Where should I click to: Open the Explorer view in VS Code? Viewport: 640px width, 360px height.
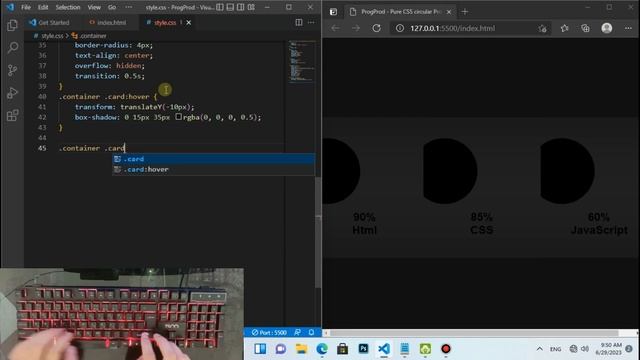click(12, 25)
